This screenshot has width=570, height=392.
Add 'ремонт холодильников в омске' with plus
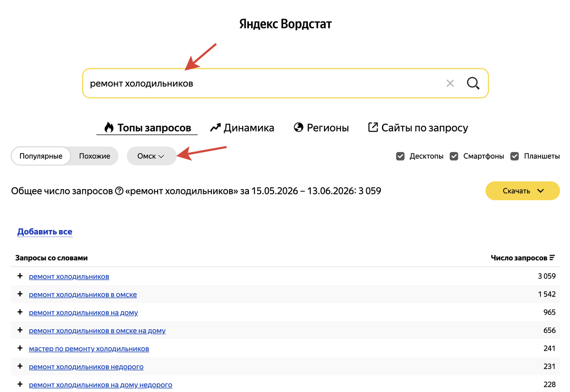(x=20, y=294)
